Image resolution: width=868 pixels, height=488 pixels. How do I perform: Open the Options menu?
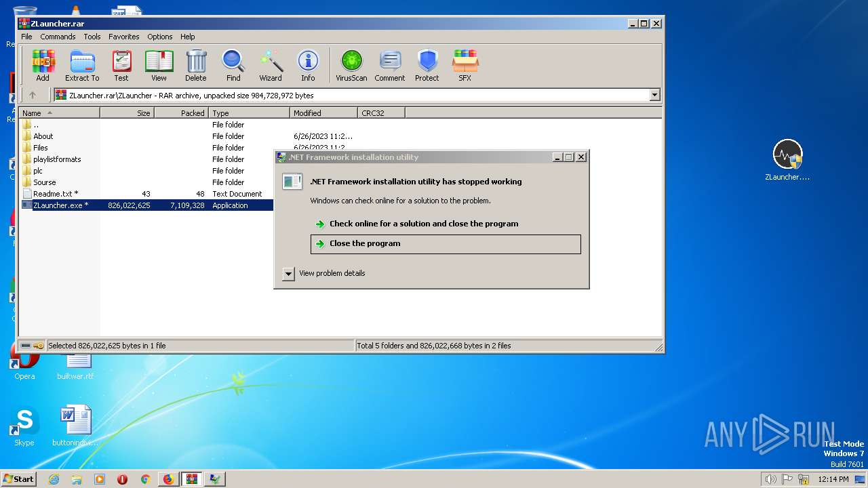[x=160, y=37]
